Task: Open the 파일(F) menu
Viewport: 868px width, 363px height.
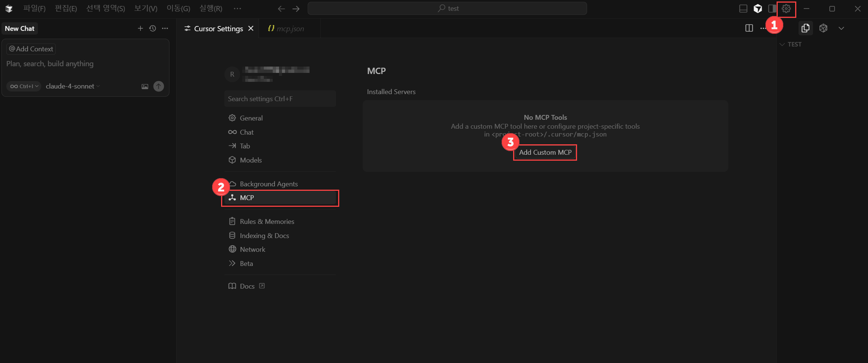Action: [34, 9]
